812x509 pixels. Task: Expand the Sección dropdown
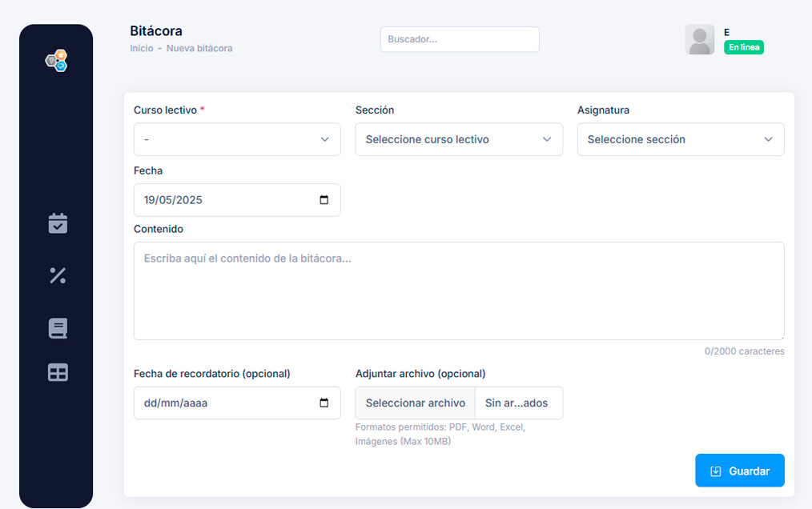click(458, 139)
